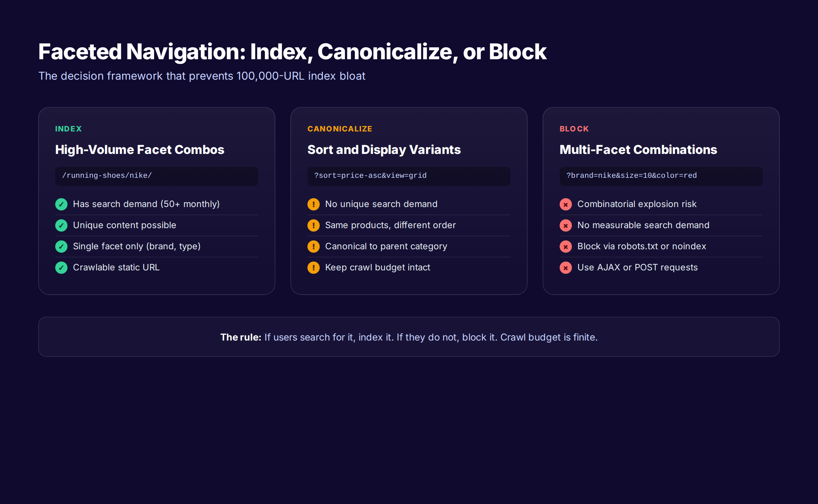Screen dimensions: 818x504
Task: Click the red 'BLOCK' label
Action: pyautogui.click(x=574, y=129)
